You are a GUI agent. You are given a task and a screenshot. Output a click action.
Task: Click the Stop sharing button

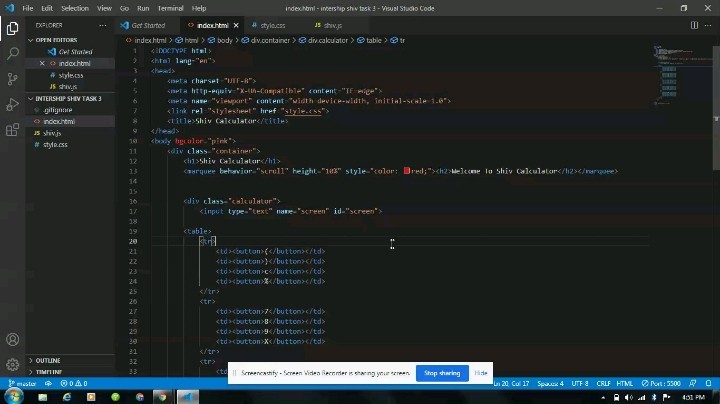click(442, 373)
